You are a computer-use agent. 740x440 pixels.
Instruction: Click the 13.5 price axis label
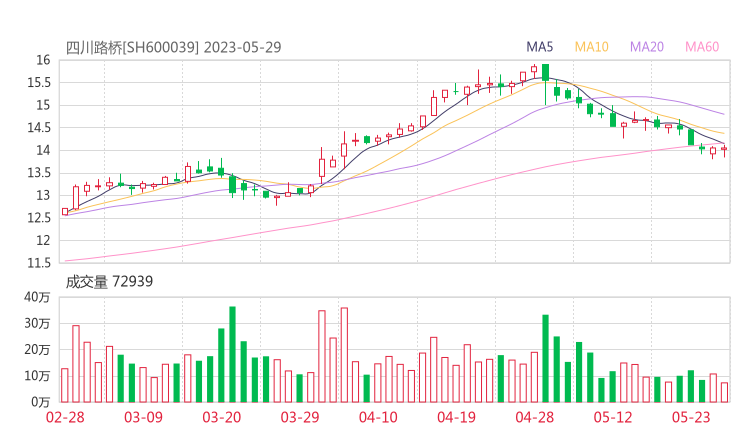39,173
